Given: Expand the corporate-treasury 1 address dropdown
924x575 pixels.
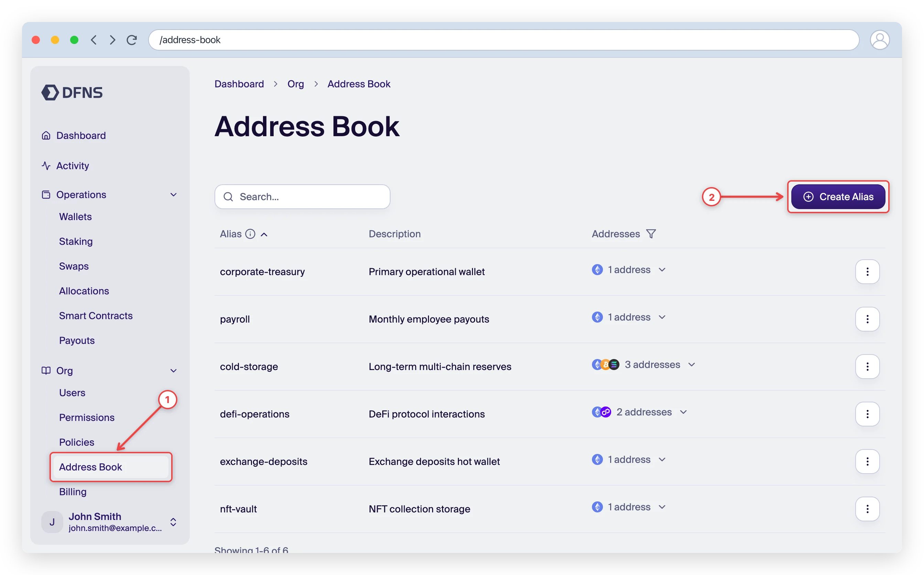Looking at the screenshot, I should click(x=662, y=270).
